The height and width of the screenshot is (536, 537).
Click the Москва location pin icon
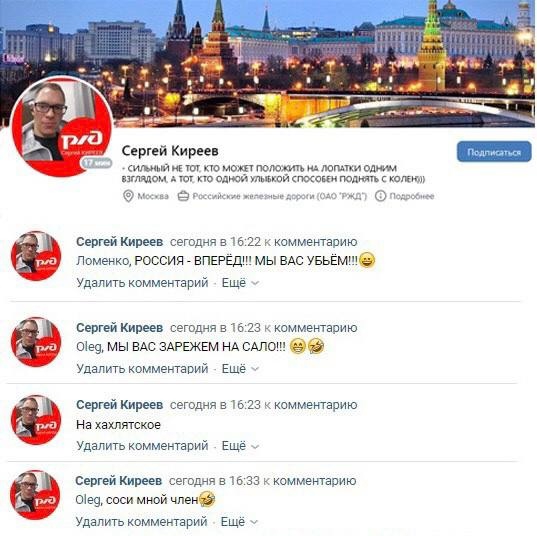(128, 196)
